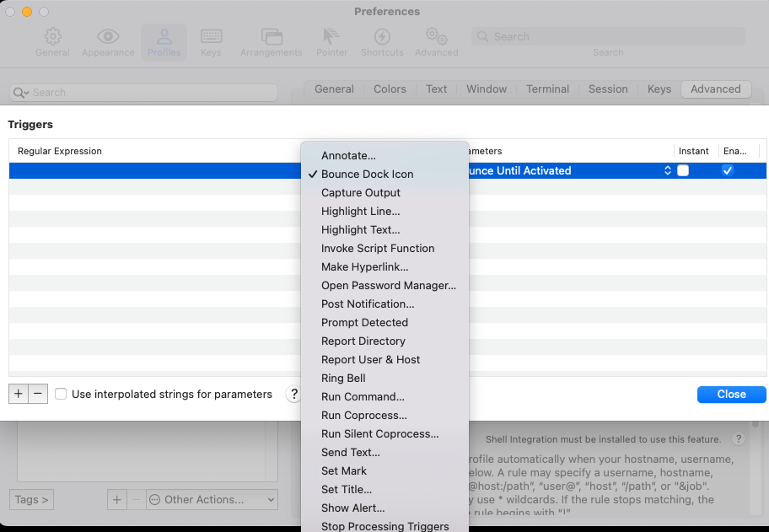The width and height of the screenshot is (769, 532).
Task: Choose Make Hyperlink… action
Action: pos(385,266)
